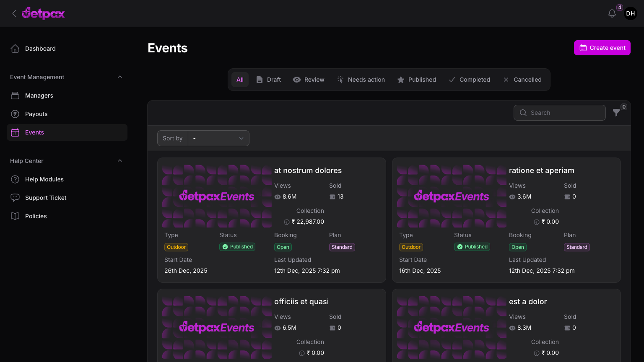
Task: Click the Published badge on ratione et aperiam
Action: pos(472,247)
